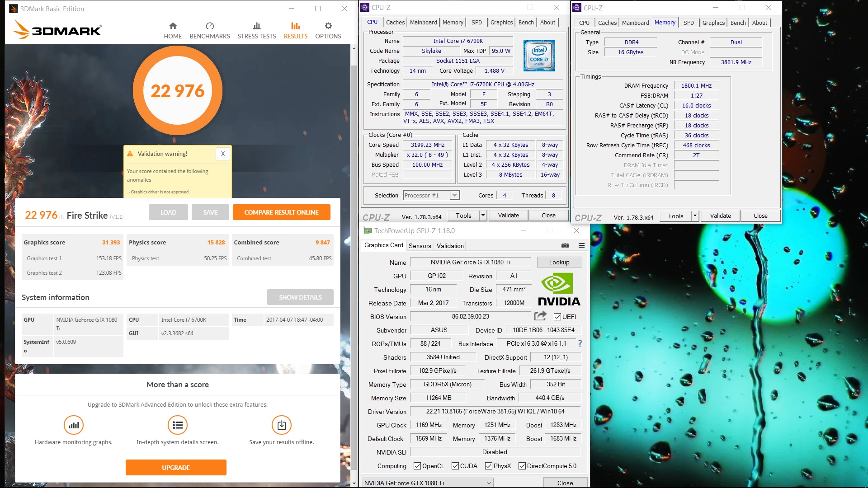This screenshot has height=488, width=868.
Task: Expand Tools dropdown arrow in left CPU-Z
Action: (483, 216)
